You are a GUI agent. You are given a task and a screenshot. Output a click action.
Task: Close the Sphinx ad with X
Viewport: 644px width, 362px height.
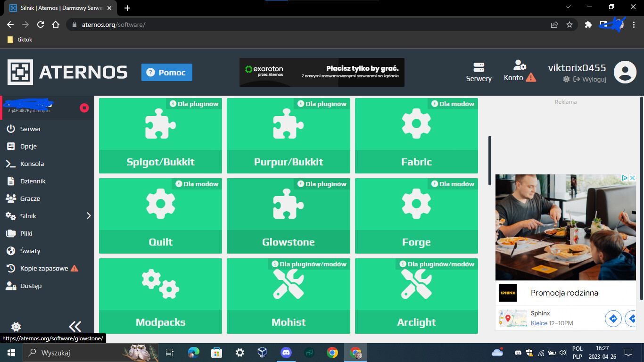[633, 178]
